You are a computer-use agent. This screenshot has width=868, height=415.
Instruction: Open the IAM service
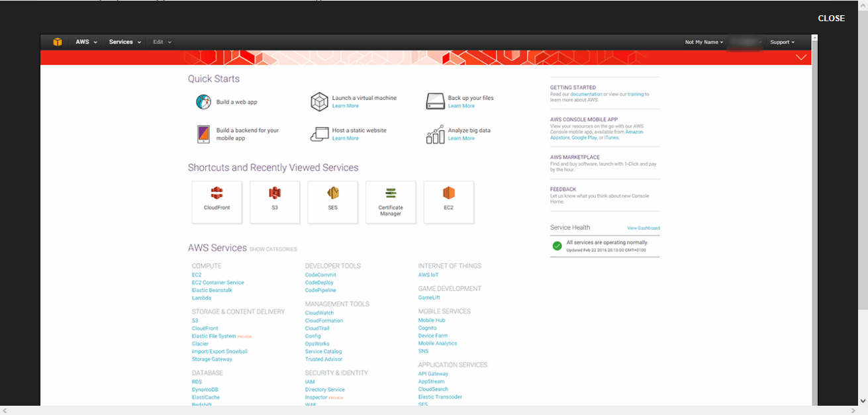coord(310,382)
